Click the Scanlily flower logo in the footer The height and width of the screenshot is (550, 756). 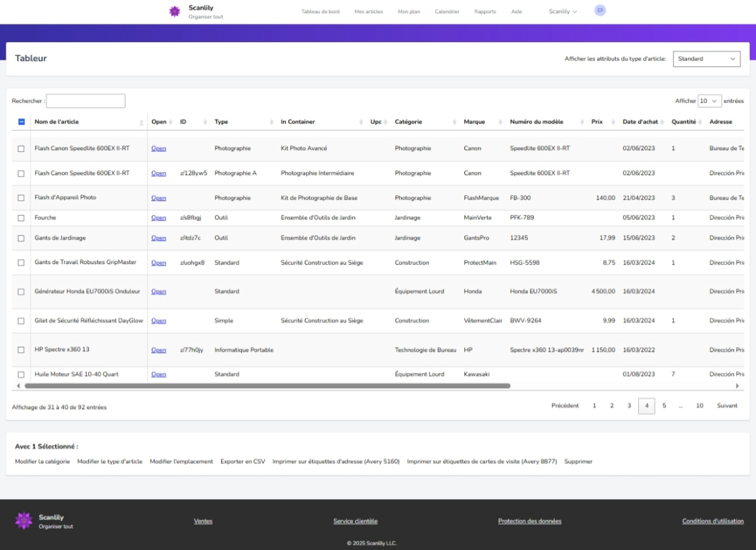click(x=23, y=521)
